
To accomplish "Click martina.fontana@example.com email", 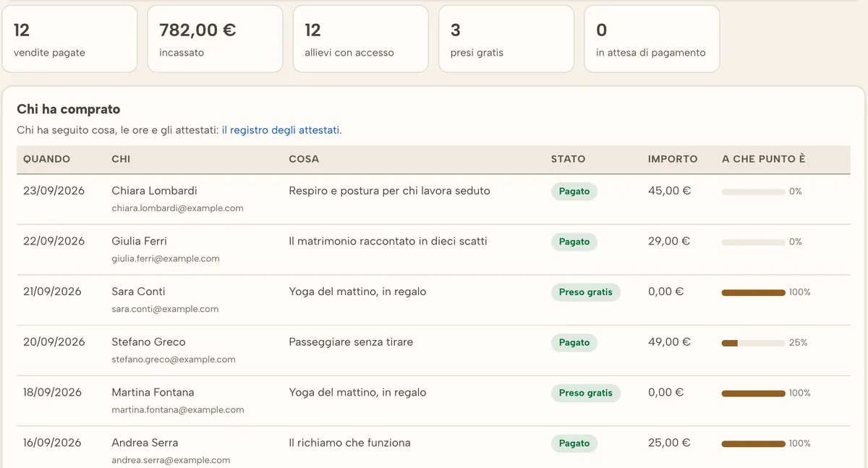I will tap(178, 410).
